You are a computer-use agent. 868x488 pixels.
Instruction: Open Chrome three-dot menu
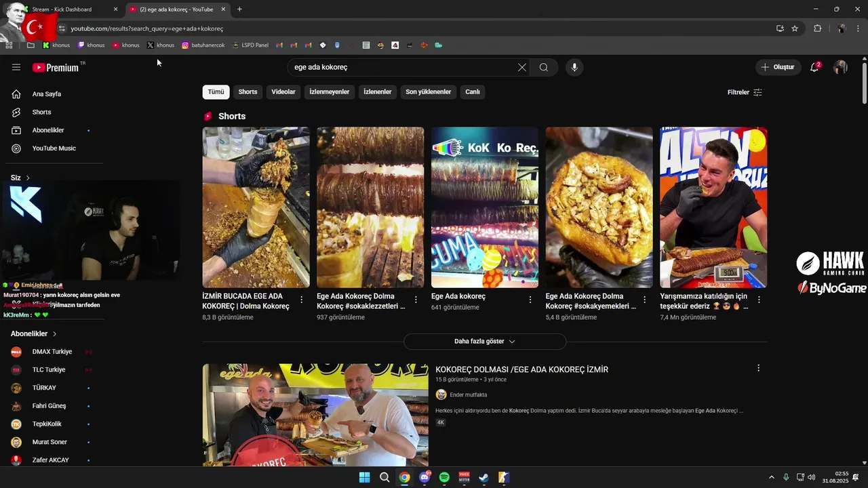tap(859, 28)
